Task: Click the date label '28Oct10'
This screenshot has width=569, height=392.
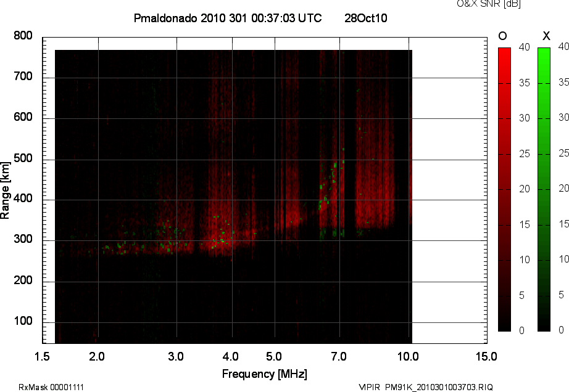Action: tap(366, 18)
